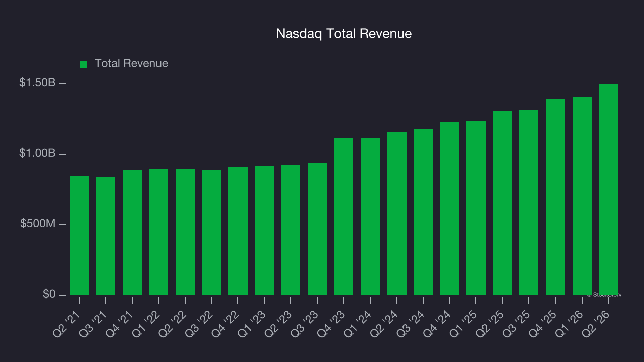Click the Q1 '24 revenue bar
The image size is (644, 362).
coord(370,216)
